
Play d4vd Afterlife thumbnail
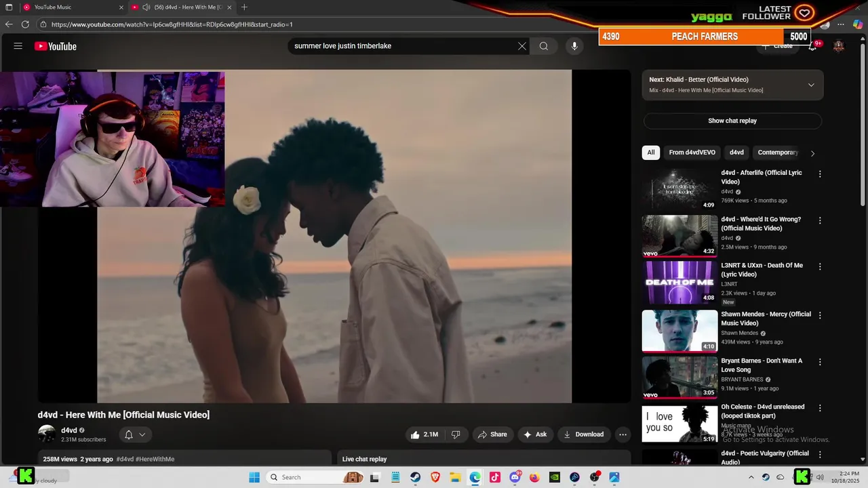tap(679, 189)
